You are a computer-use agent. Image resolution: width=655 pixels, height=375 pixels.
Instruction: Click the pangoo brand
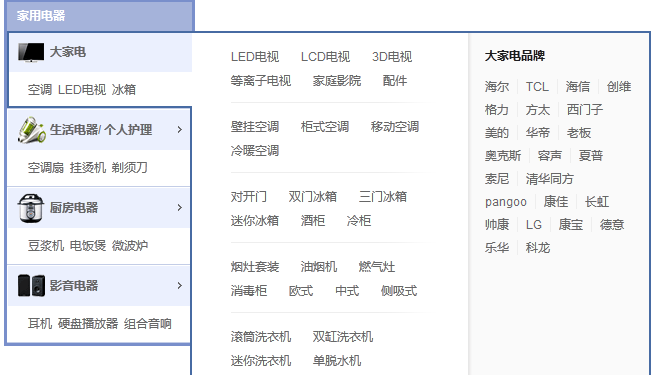pos(506,203)
